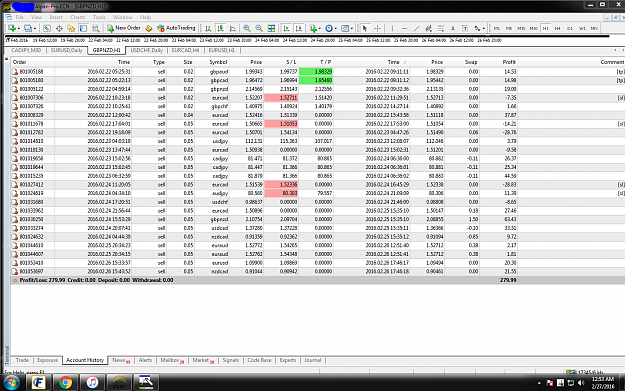Sort by the Comment column header

tap(612, 62)
